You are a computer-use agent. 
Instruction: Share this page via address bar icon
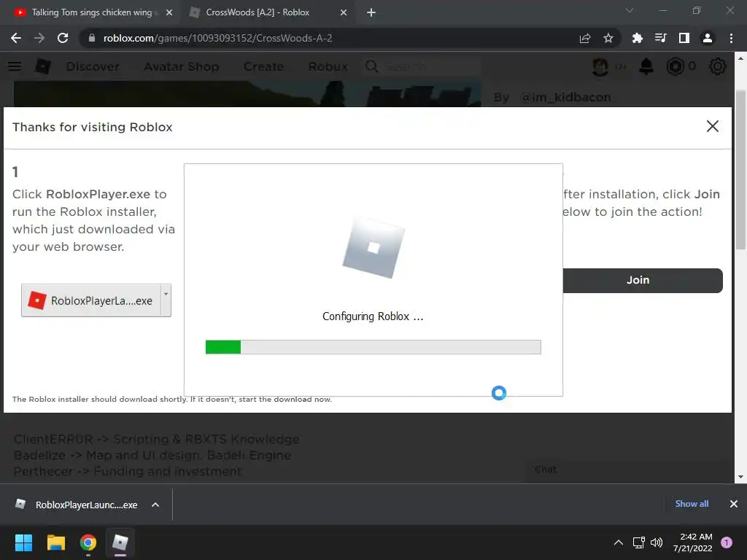coord(585,38)
